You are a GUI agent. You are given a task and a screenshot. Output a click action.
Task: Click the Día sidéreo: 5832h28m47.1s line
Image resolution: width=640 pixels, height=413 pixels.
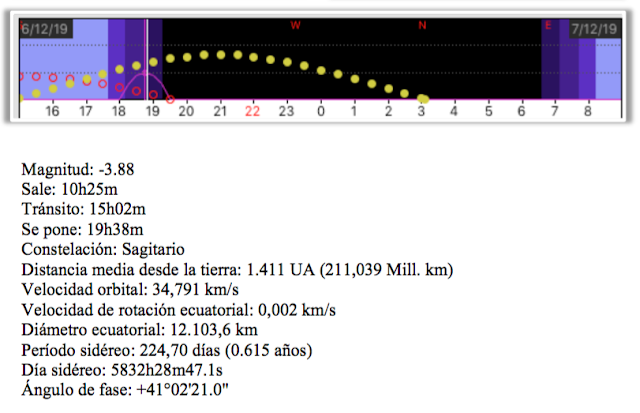pyautogui.click(x=122, y=370)
